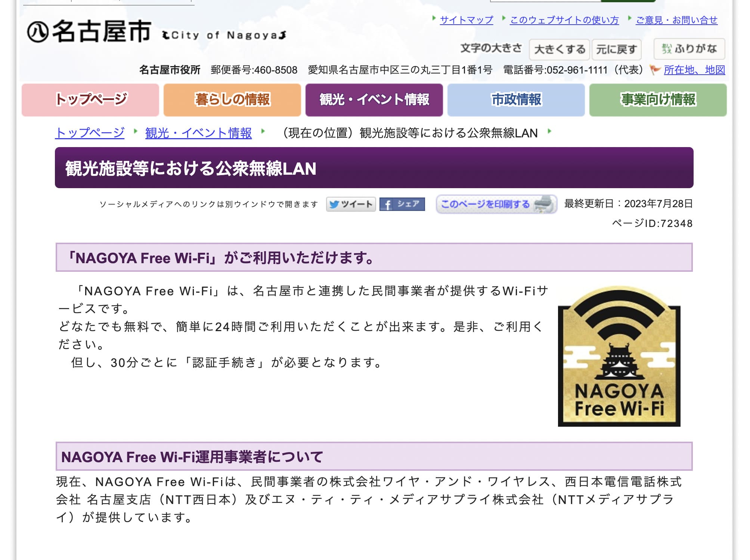Click the 名古屋市 site title text
The image size is (750, 560).
(x=102, y=31)
